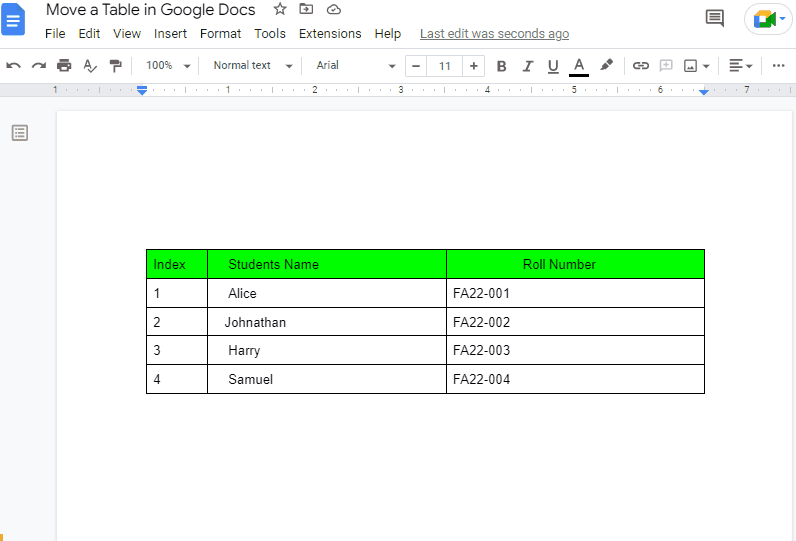Click the index cell '1'
796x541 pixels.
(177, 293)
